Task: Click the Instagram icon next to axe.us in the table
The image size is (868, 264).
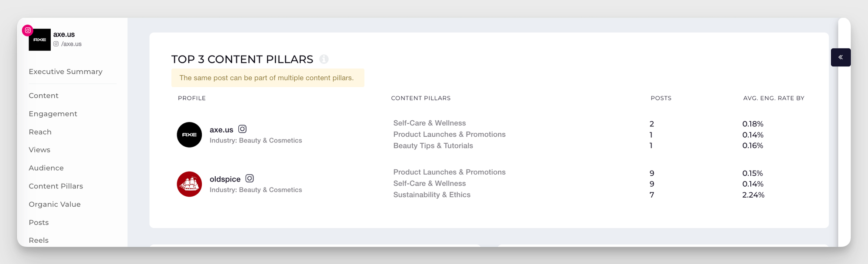Action: (243, 129)
